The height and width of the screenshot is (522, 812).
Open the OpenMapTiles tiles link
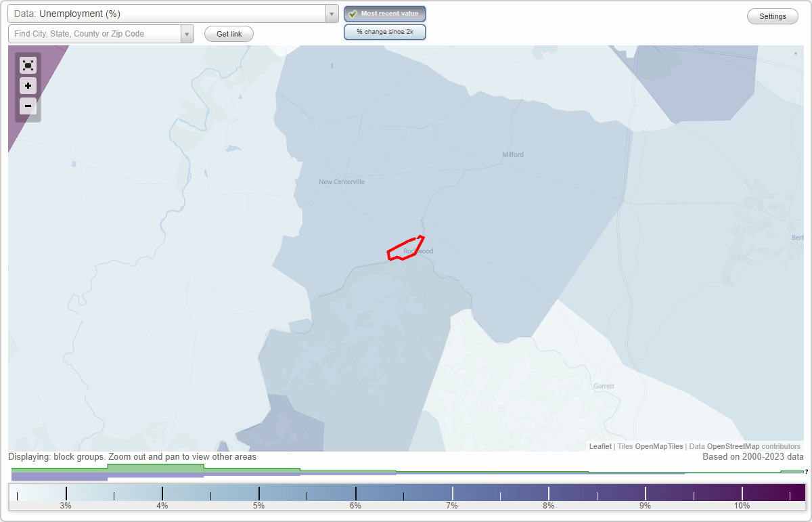658,446
